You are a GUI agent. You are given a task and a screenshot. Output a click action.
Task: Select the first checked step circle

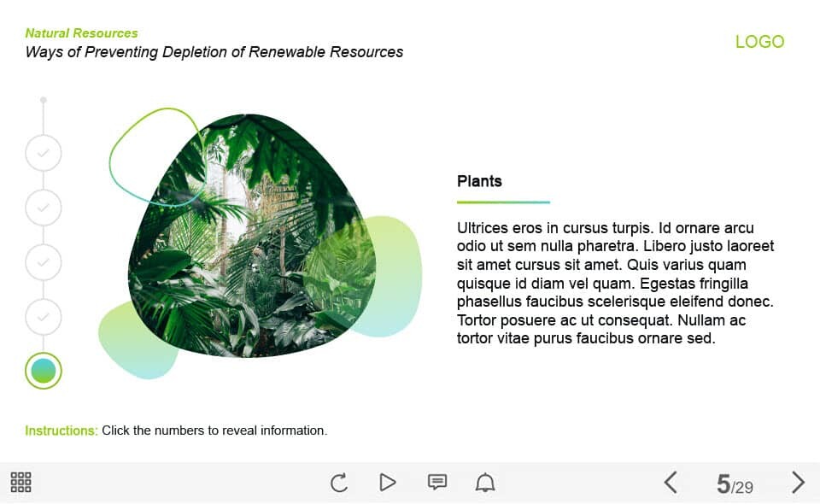pyautogui.click(x=44, y=153)
